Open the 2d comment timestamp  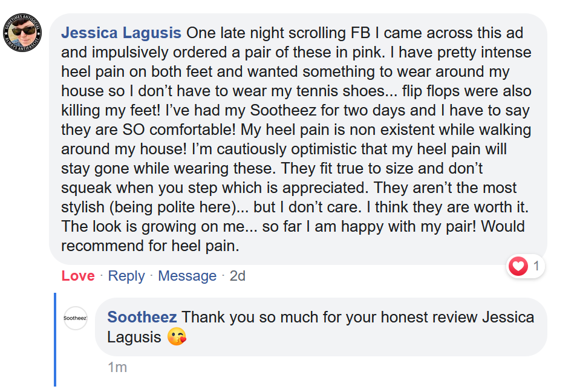click(x=237, y=276)
